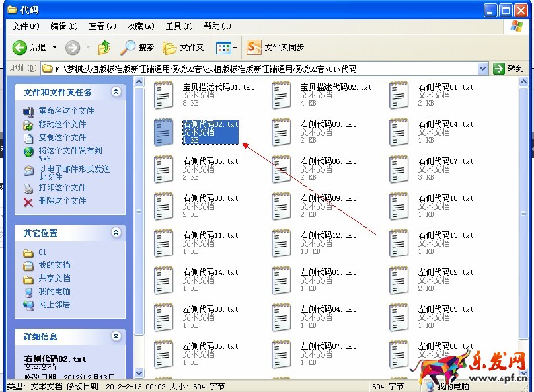Open the Views dropdown in toolbar

pos(226,48)
